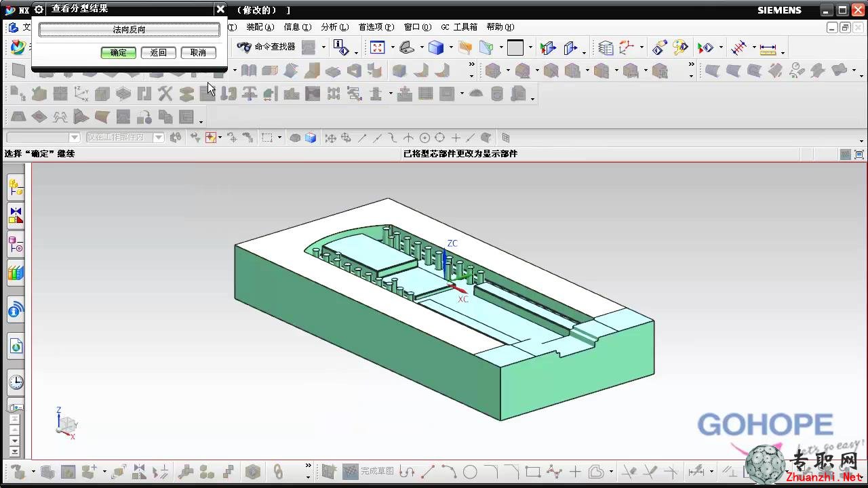The height and width of the screenshot is (488, 868).
Task: Open the 命令查找器 command finder
Action: click(267, 47)
